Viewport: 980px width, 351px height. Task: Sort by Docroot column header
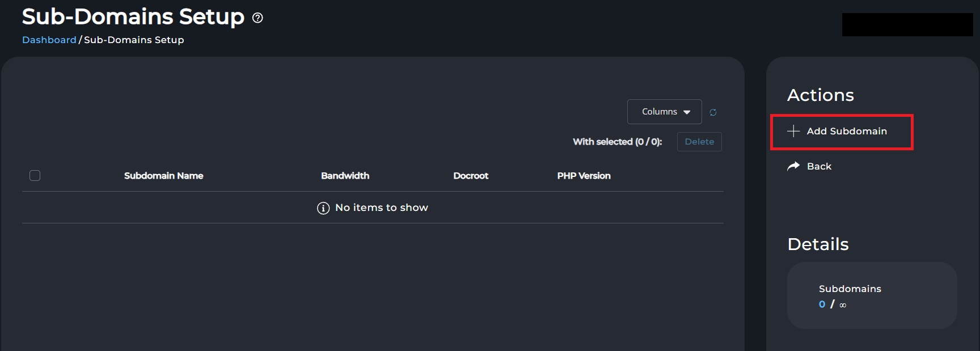pyautogui.click(x=471, y=176)
